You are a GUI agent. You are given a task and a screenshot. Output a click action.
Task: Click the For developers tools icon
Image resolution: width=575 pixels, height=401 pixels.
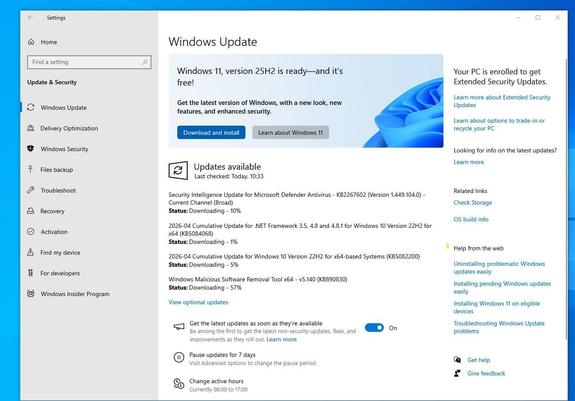tap(31, 273)
